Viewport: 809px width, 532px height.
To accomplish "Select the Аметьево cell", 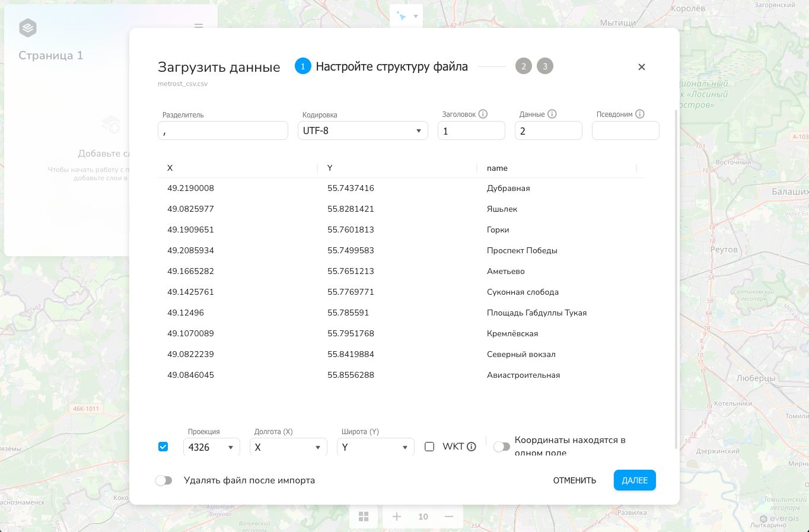I will click(x=506, y=271).
